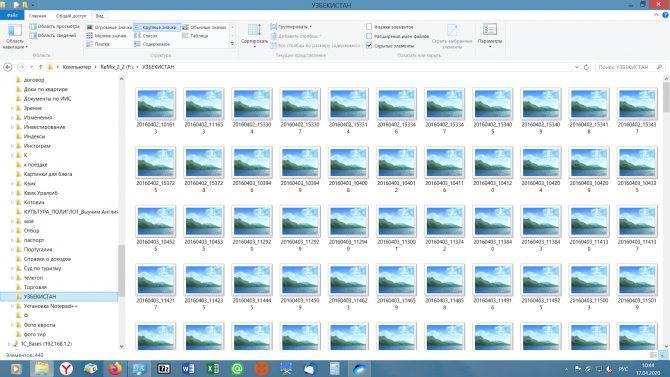Screen dimensions: 670x377
Task: Click Компьютер in the address breadcrumb
Action: (76, 67)
